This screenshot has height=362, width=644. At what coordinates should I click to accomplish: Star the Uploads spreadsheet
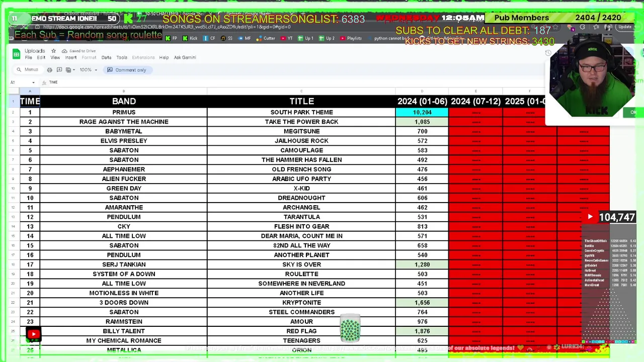coord(53,51)
